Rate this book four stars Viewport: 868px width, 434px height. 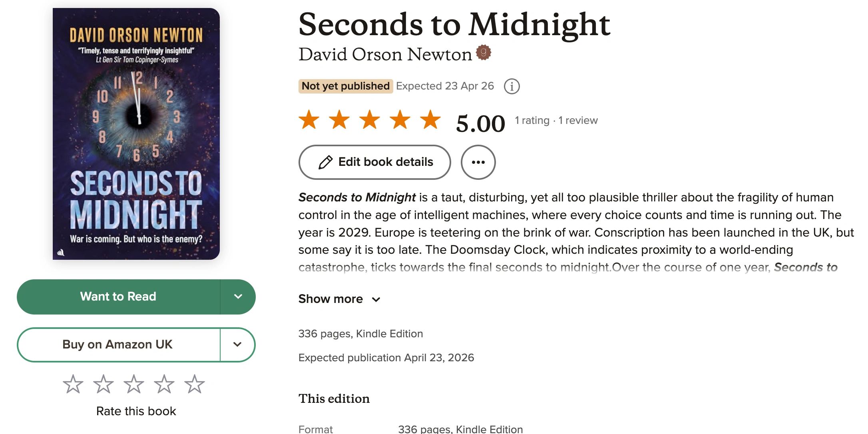(164, 384)
